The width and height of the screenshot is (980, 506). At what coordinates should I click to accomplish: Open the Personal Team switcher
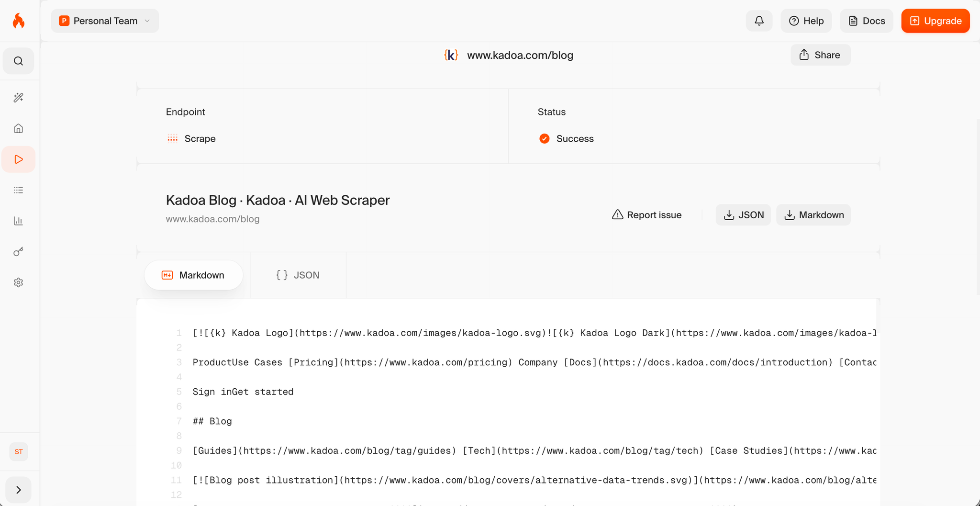click(x=104, y=21)
